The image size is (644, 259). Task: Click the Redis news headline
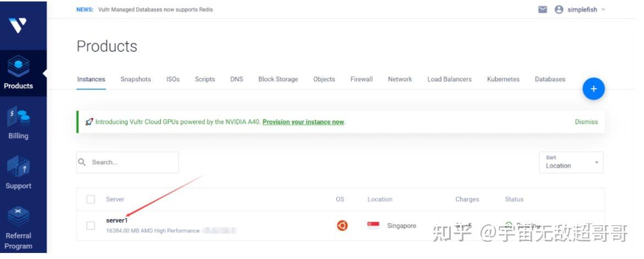pos(156,9)
